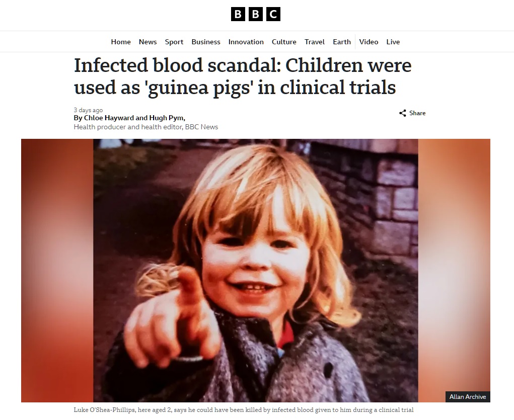Go to the Travel section

click(314, 42)
